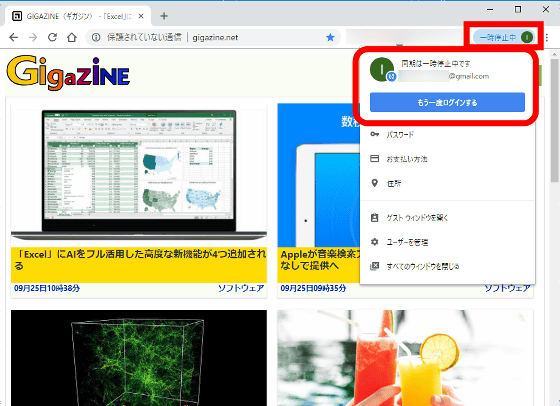The image size is (560, 406).
Task: Select すべてのウィンドウを閉じる
Action: [x=447, y=266]
